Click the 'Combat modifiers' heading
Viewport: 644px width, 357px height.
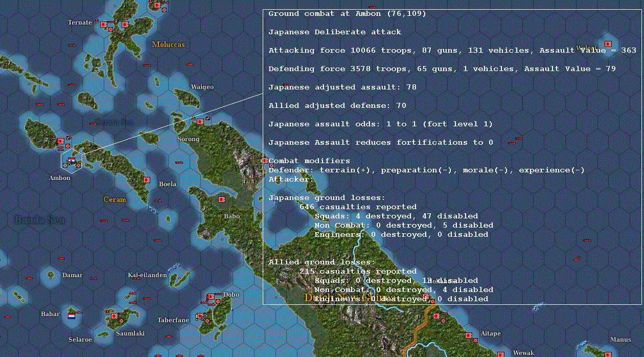click(x=309, y=161)
